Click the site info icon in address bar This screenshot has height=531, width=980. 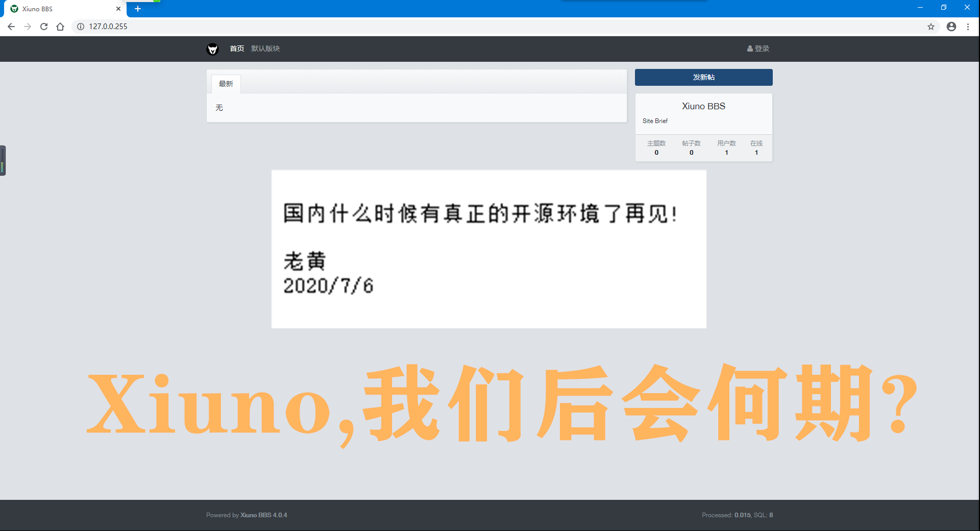click(x=81, y=27)
